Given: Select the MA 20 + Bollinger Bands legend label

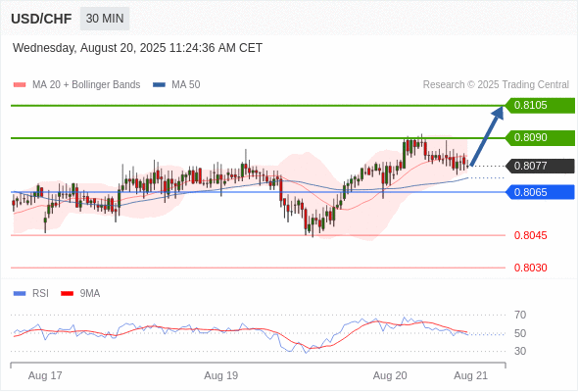Looking at the screenshot, I should [x=86, y=85].
